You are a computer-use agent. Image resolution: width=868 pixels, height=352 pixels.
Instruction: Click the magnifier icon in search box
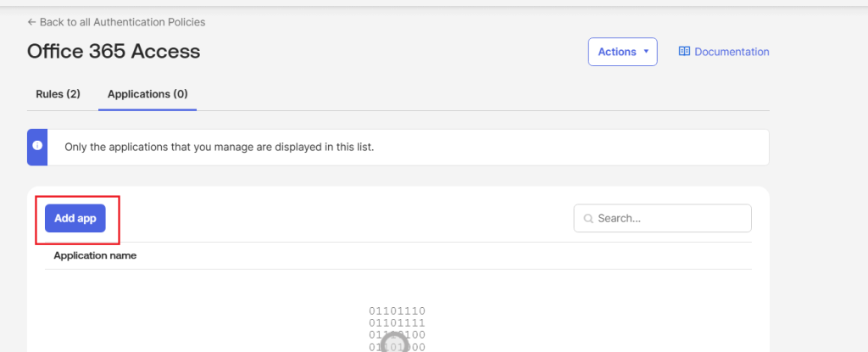(587, 219)
